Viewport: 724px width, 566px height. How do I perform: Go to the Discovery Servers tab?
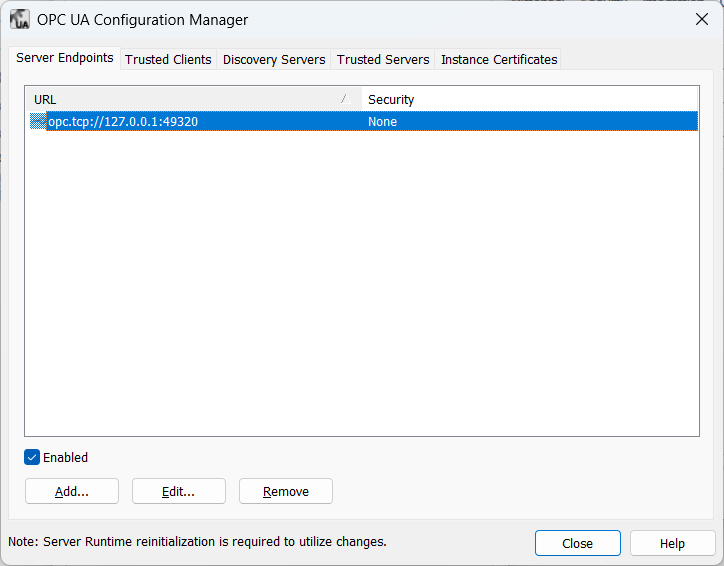click(x=274, y=59)
